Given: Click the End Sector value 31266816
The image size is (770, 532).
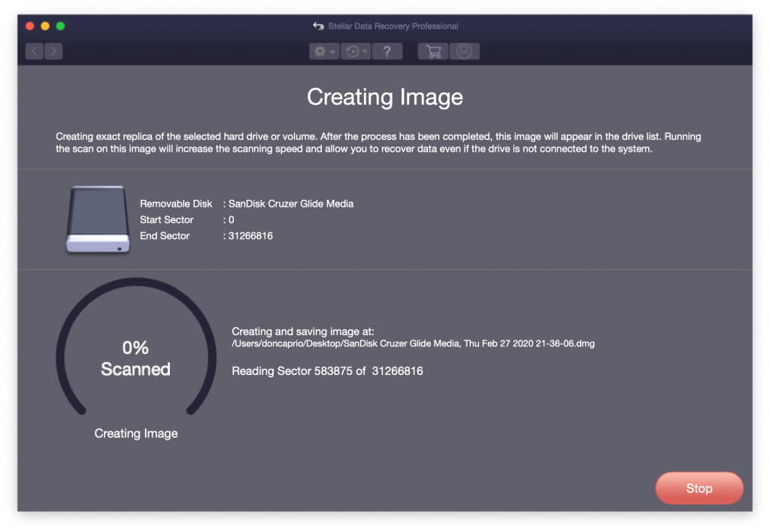Looking at the screenshot, I should pyautogui.click(x=250, y=235).
